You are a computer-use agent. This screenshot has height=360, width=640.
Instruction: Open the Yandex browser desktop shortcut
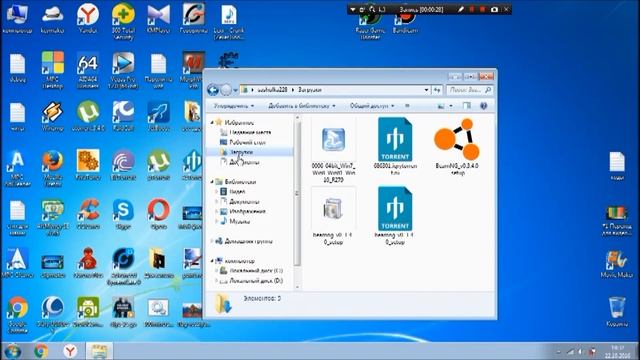click(87, 18)
